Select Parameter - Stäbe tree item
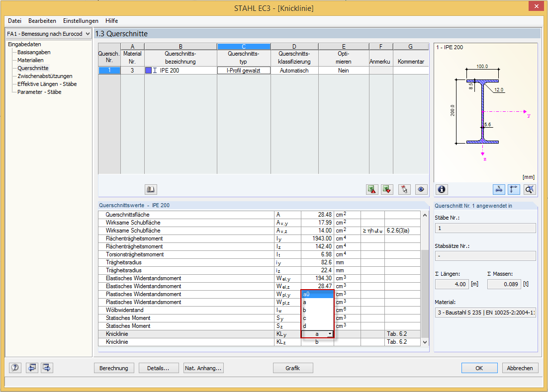Image resolution: width=548 pixels, height=392 pixels. pyautogui.click(x=39, y=92)
